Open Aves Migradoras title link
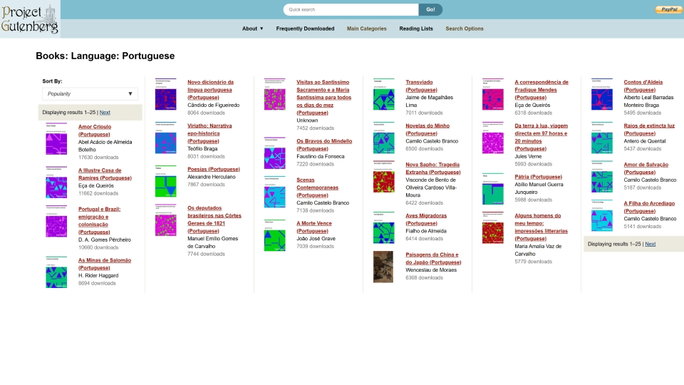 [426, 219]
